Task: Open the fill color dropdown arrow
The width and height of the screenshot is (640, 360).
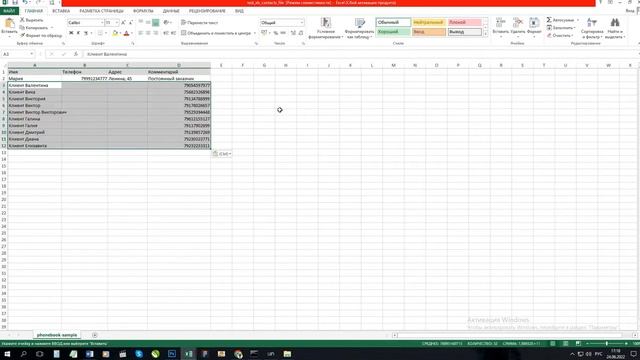Action: [120, 33]
